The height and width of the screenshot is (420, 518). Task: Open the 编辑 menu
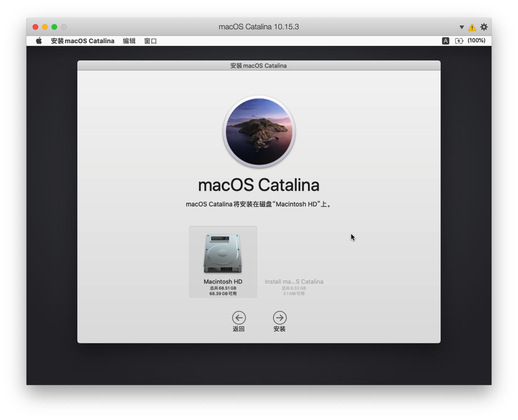pyautogui.click(x=129, y=41)
